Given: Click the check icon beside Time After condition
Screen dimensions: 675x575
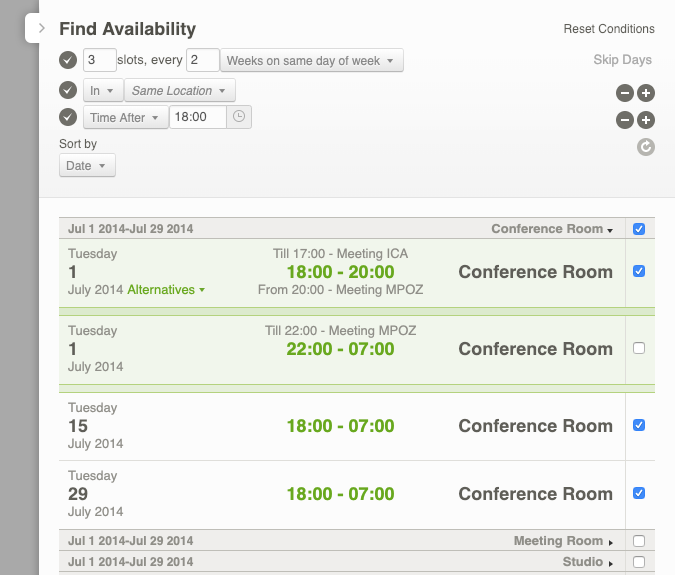Looking at the screenshot, I should point(68,118).
